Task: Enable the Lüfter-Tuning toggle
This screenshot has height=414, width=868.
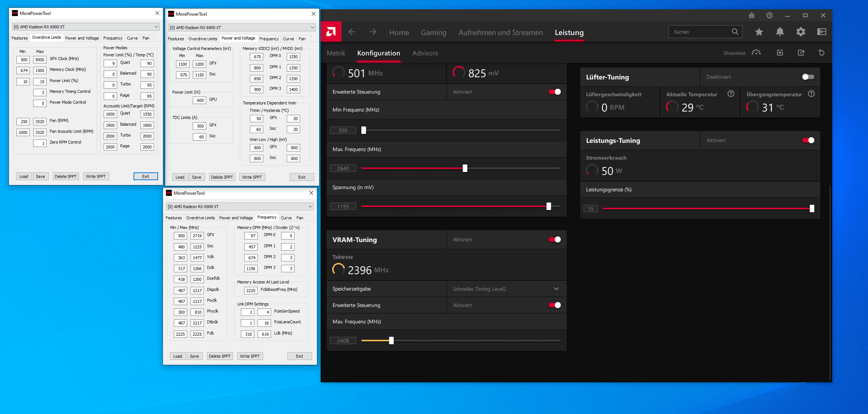Action: coord(808,77)
